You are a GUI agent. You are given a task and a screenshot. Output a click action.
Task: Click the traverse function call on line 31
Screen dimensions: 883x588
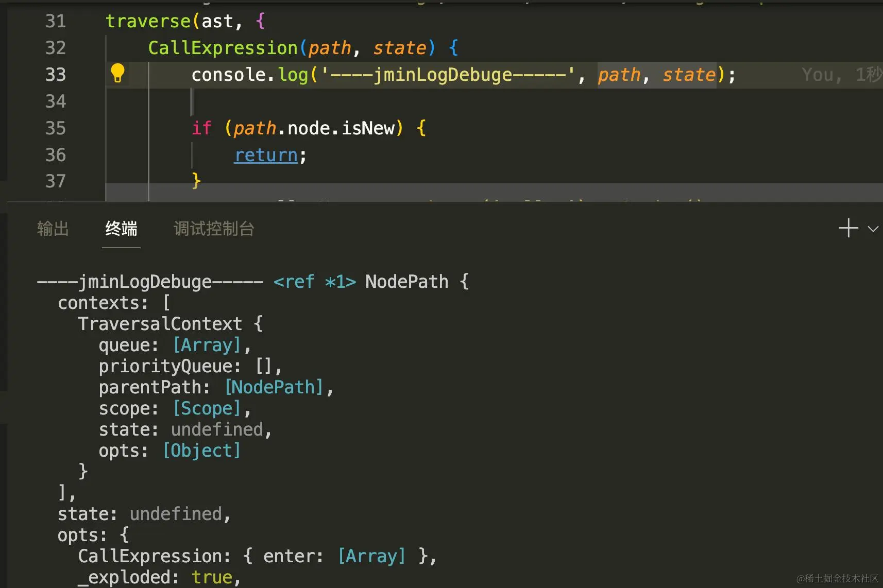(148, 21)
